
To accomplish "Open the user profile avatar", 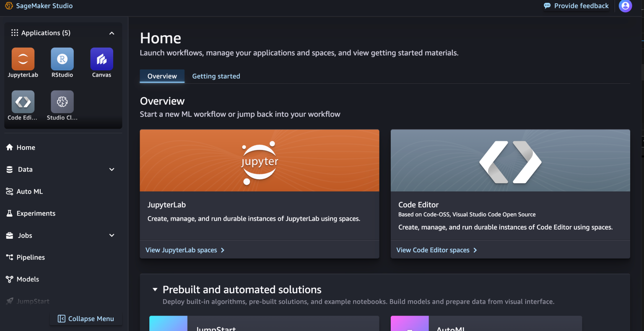I will [x=625, y=6].
